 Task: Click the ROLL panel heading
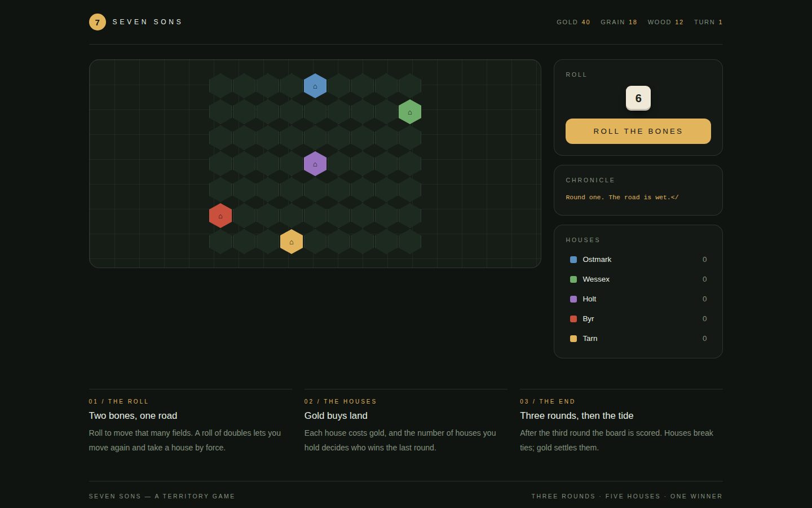tap(576, 75)
